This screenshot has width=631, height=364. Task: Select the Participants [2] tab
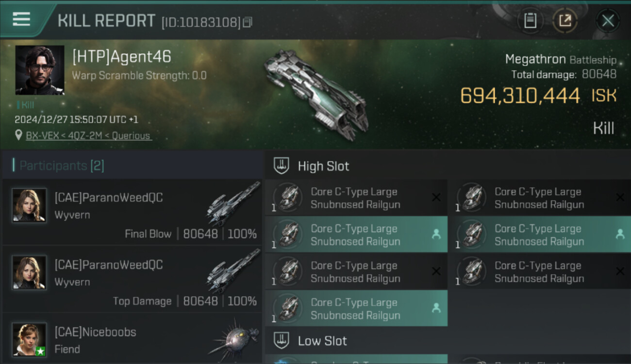62,165
